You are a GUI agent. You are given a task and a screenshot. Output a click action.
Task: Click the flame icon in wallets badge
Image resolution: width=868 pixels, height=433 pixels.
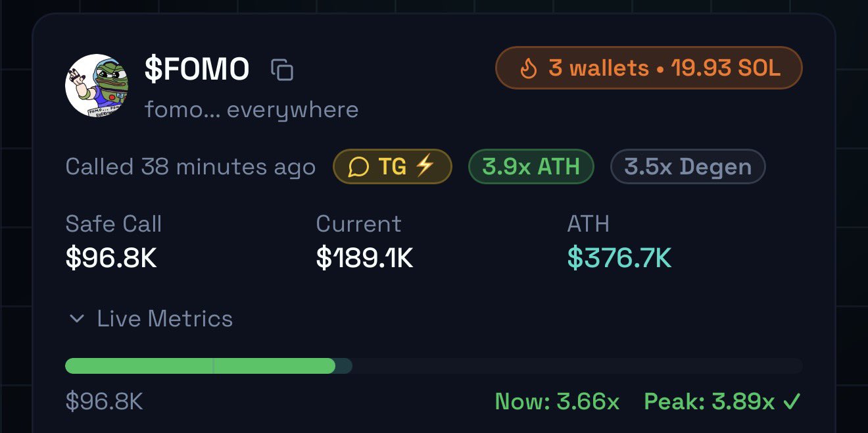(x=528, y=68)
